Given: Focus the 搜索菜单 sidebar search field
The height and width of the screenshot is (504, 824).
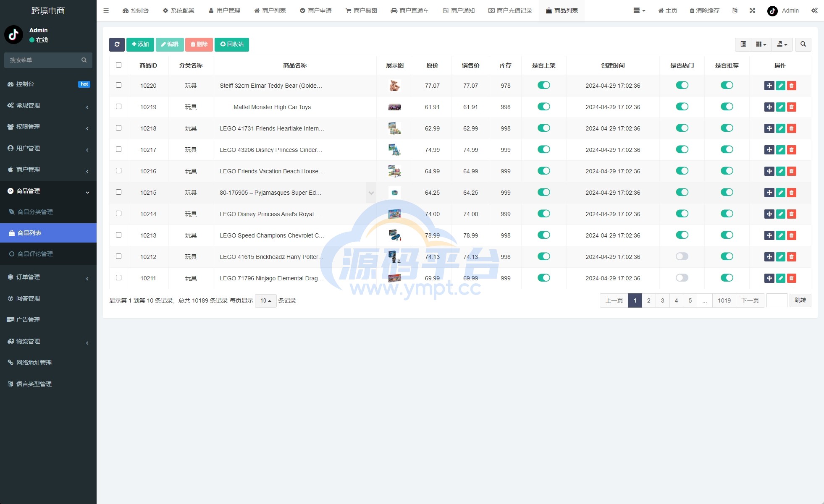Looking at the screenshot, I should click(x=42, y=60).
